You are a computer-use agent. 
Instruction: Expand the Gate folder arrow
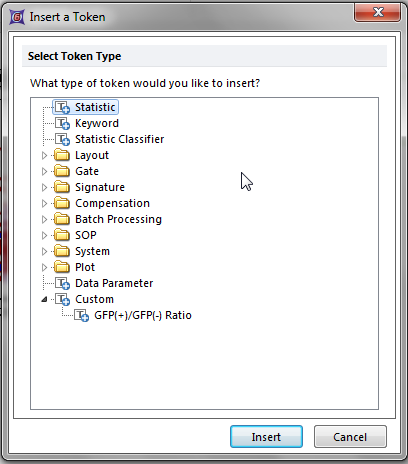(44, 171)
